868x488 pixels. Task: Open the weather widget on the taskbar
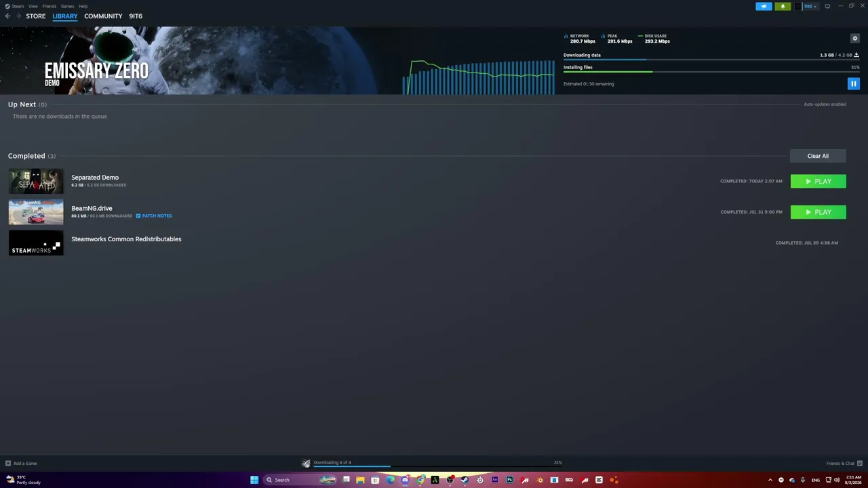pyautogui.click(x=24, y=480)
